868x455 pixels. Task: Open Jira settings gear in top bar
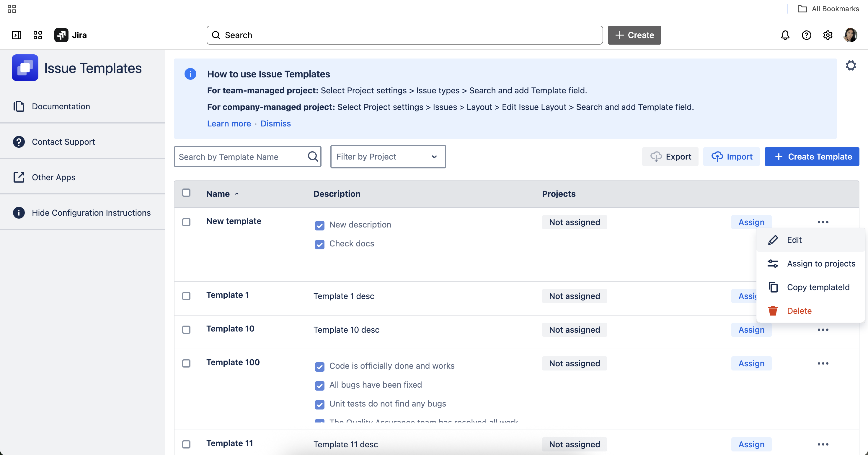828,35
